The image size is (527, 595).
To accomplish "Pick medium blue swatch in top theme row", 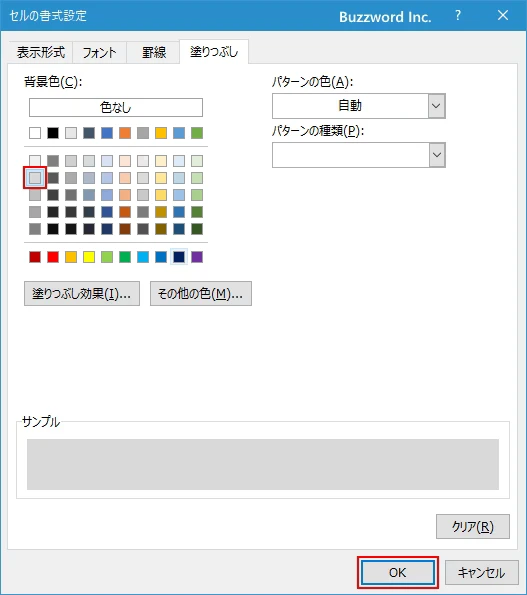I will (107, 133).
